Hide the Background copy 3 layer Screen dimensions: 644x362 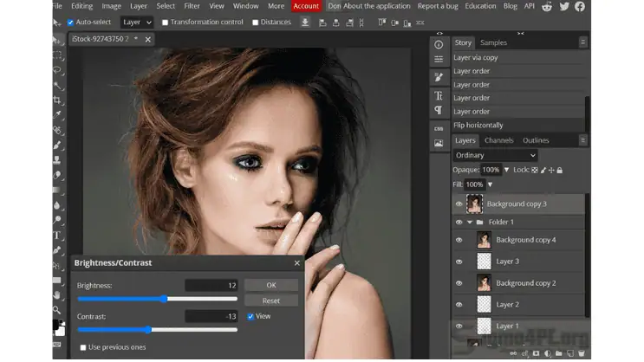pos(459,204)
